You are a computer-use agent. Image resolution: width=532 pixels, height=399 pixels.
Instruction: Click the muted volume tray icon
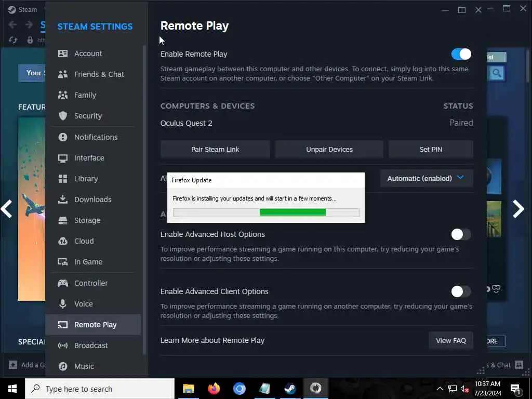(464, 389)
